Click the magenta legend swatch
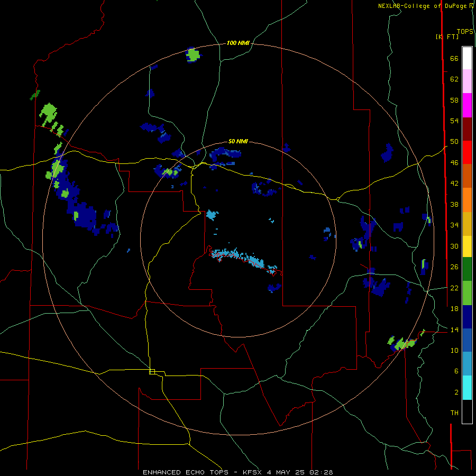 [x=467, y=105]
